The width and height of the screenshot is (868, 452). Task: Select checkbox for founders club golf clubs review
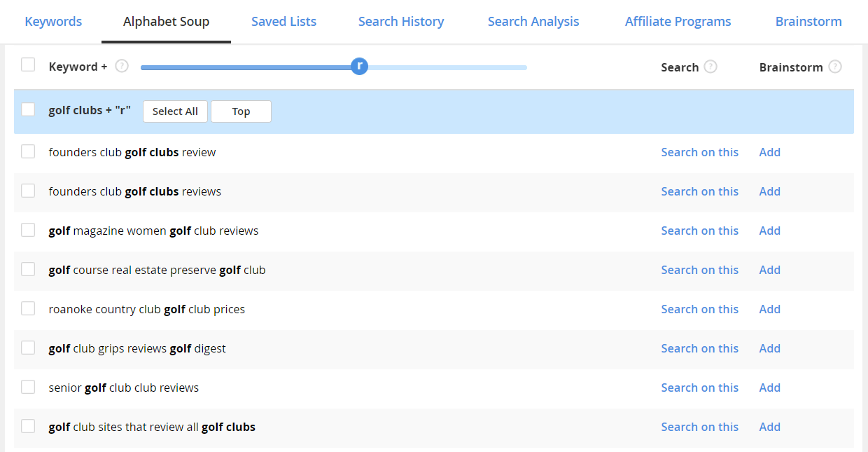pos(28,151)
